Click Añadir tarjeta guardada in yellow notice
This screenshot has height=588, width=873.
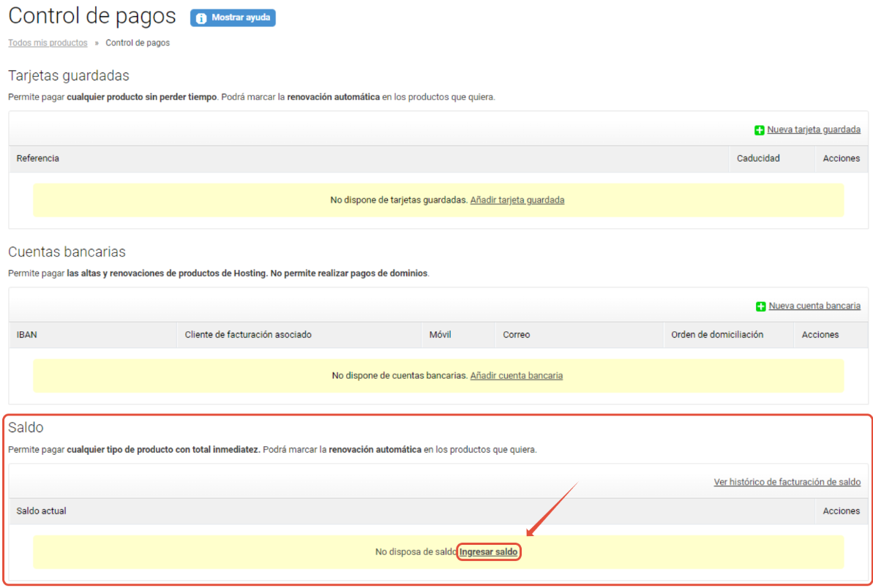tap(517, 200)
